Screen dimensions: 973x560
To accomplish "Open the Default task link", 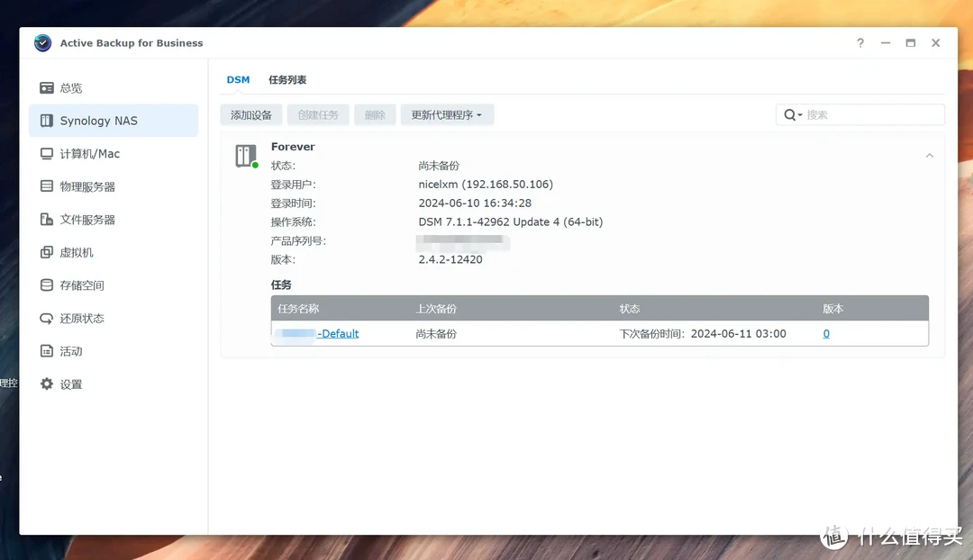I will pyautogui.click(x=338, y=333).
